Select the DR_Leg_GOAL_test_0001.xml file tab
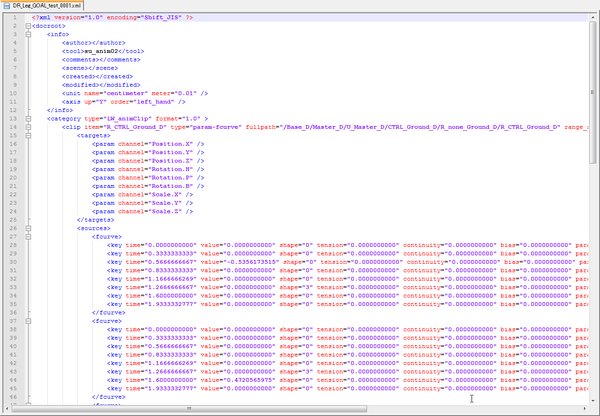This screenshot has width=600, height=416. [42, 5]
